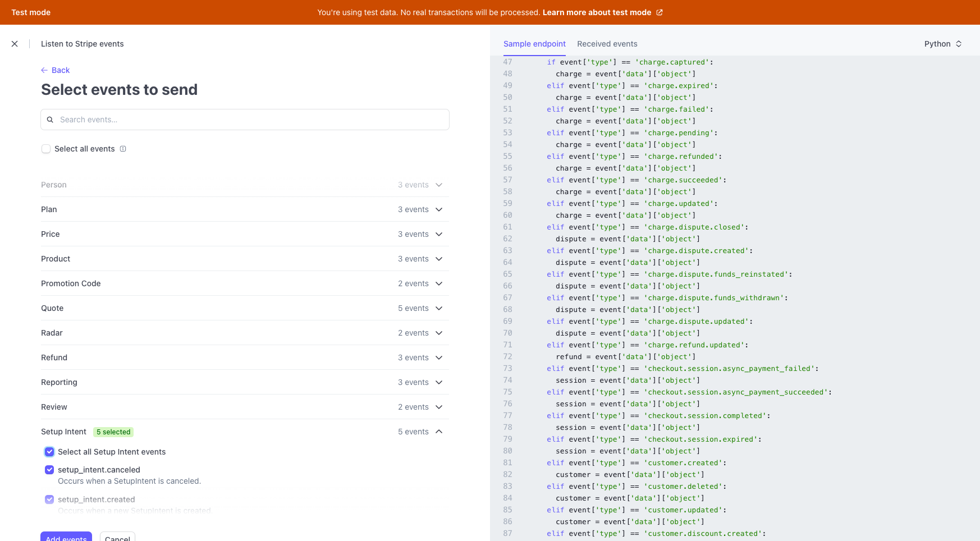
Task: Switch to Received events tab
Action: [x=607, y=44]
